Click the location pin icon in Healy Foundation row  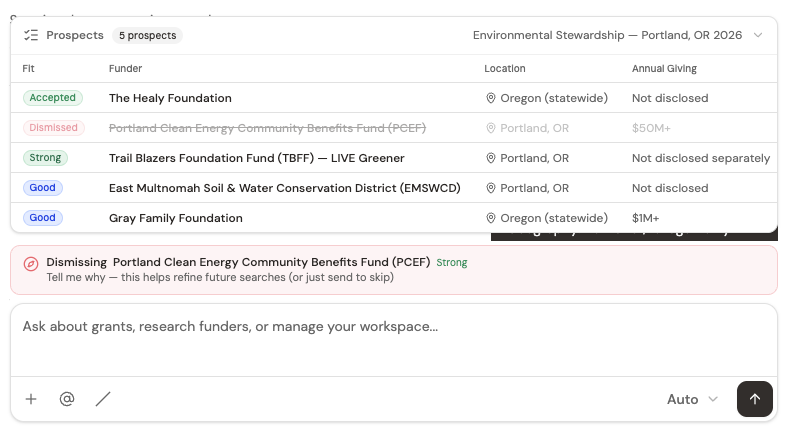pyautogui.click(x=490, y=98)
